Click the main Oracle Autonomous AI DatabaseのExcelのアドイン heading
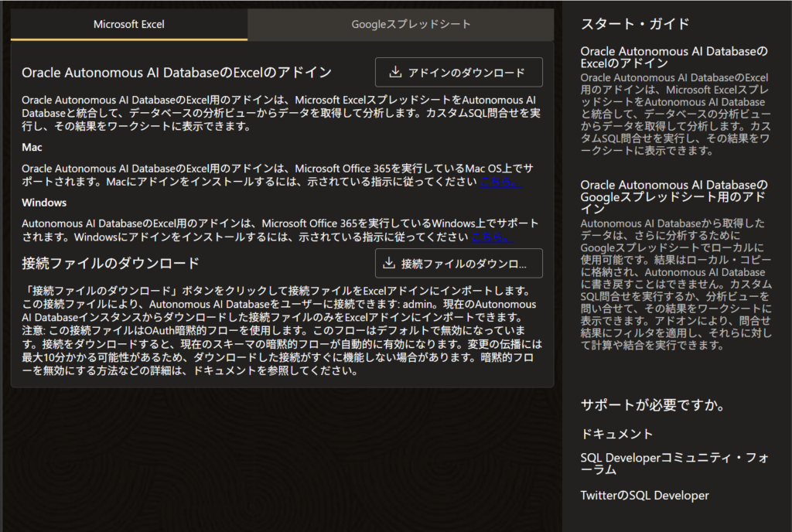Viewport: 792px width, 532px height. pos(177,72)
